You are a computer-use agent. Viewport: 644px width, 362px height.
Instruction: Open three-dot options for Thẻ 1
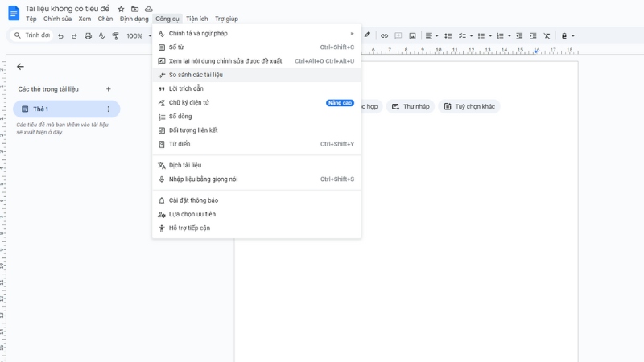109,109
